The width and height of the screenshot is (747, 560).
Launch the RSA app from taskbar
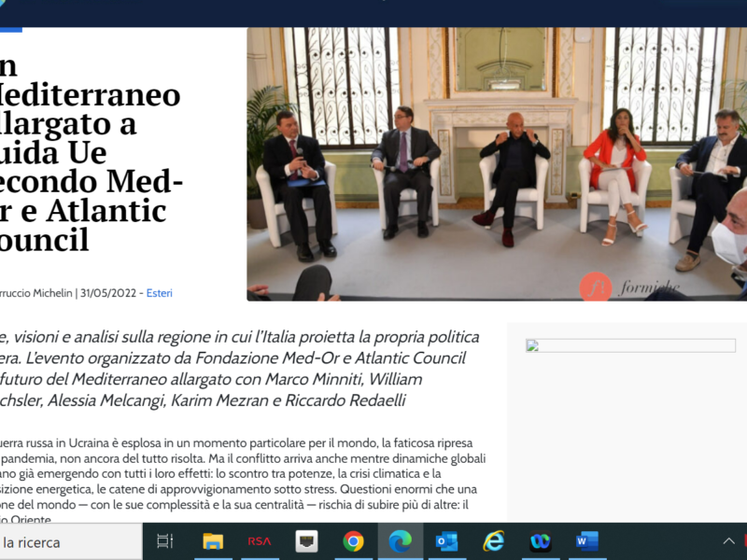pyautogui.click(x=260, y=541)
